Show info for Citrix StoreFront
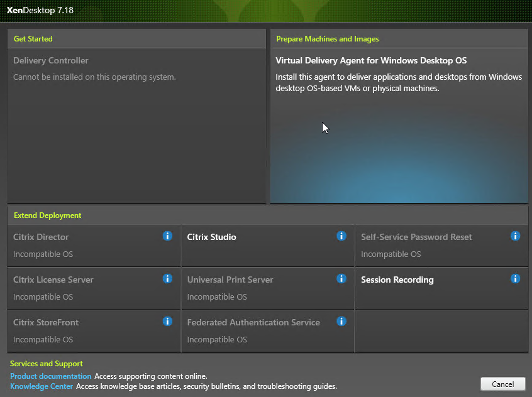This screenshot has width=532, height=397. [x=167, y=321]
